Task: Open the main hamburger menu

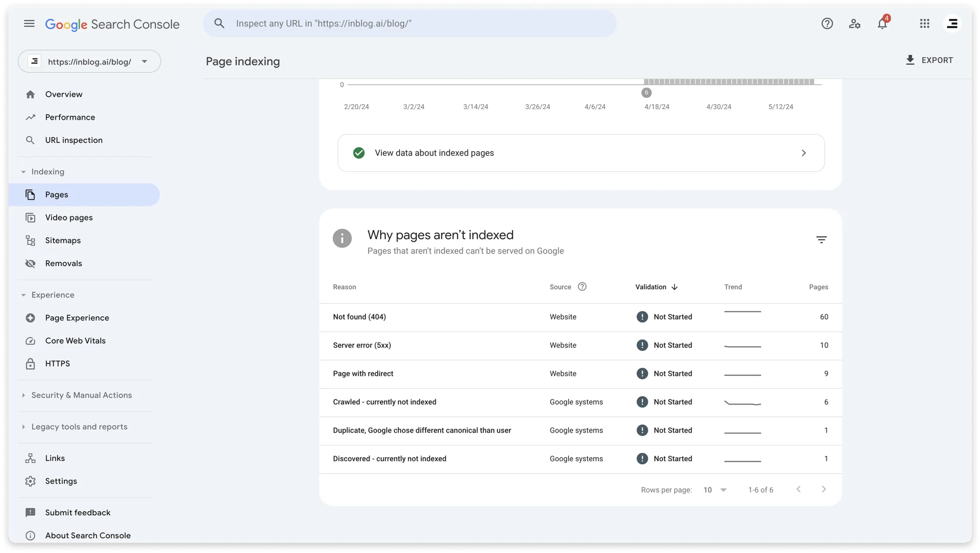Action: point(29,23)
